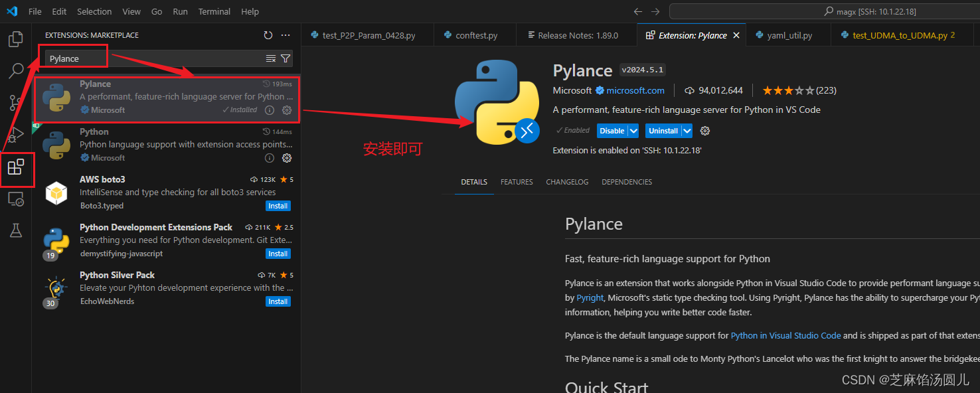
Task: Switch to test_P2P_Param_0428.py tab
Action: [x=367, y=35]
